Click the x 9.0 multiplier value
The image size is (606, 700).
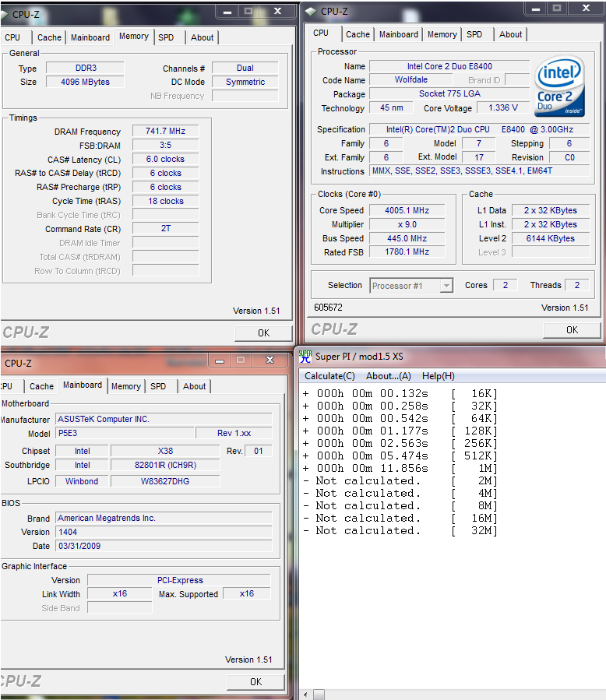click(407, 224)
